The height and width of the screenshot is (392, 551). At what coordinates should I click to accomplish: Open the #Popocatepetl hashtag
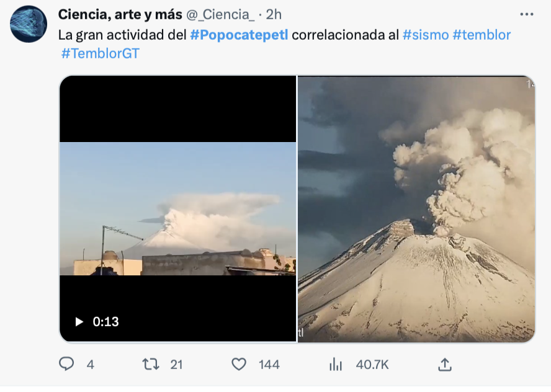[239, 35]
